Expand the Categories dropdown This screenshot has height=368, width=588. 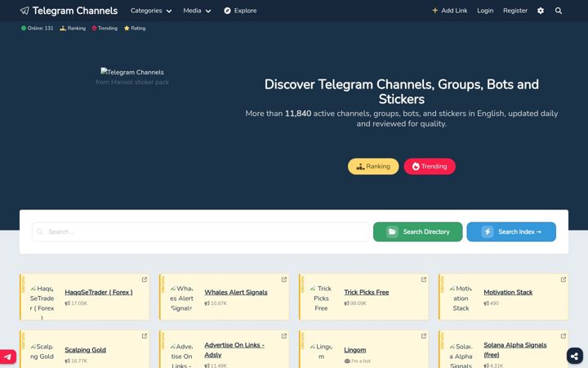click(151, 11)
